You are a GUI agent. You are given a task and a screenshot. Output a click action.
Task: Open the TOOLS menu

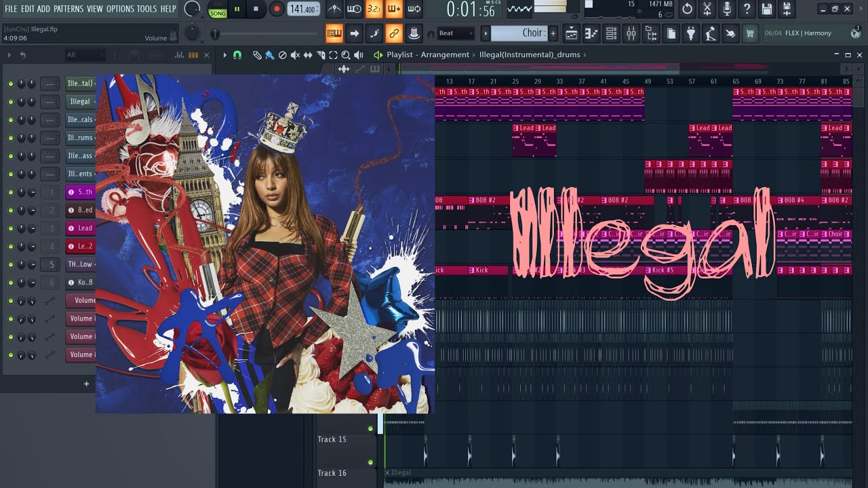146,9
